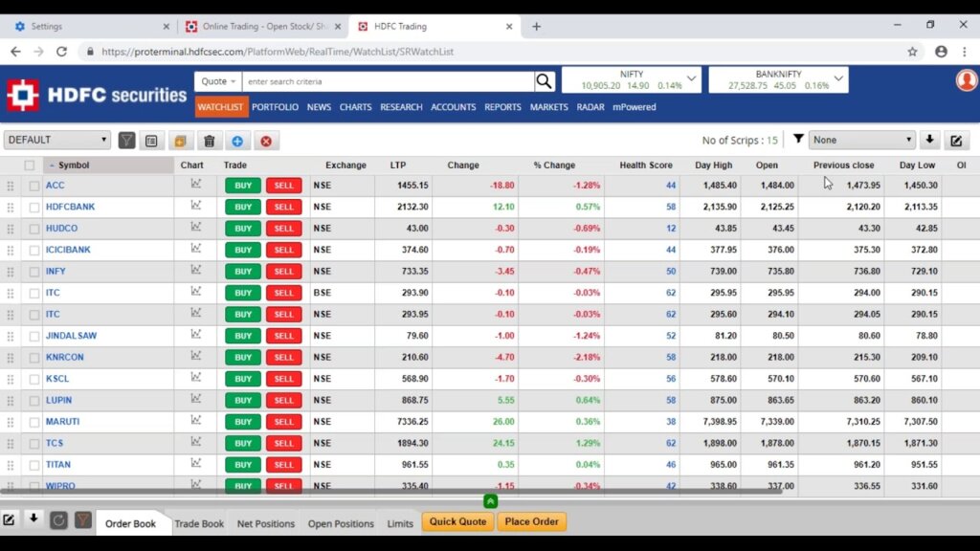Toggle the select-all header checkbox
This screenshot has height=551, width=980.
[x=30, y=165]
